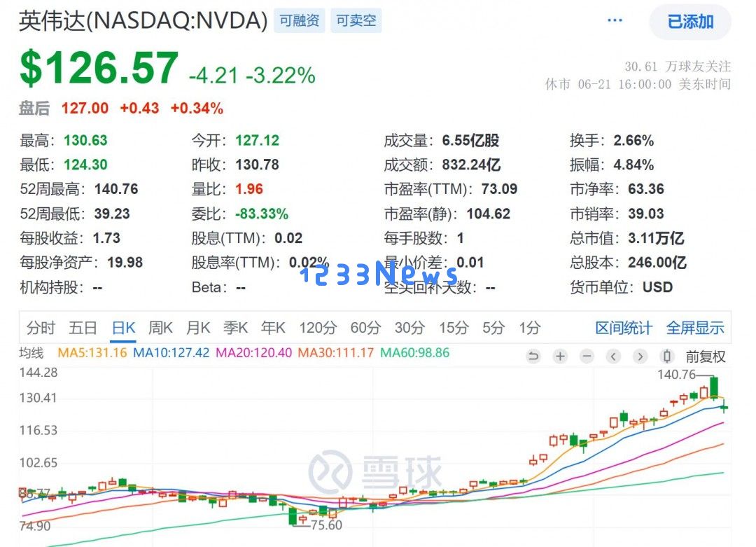The image size is (756, 547).
Task: Click the 每股收益 value 1.73
Action: (x=106, y=238)
